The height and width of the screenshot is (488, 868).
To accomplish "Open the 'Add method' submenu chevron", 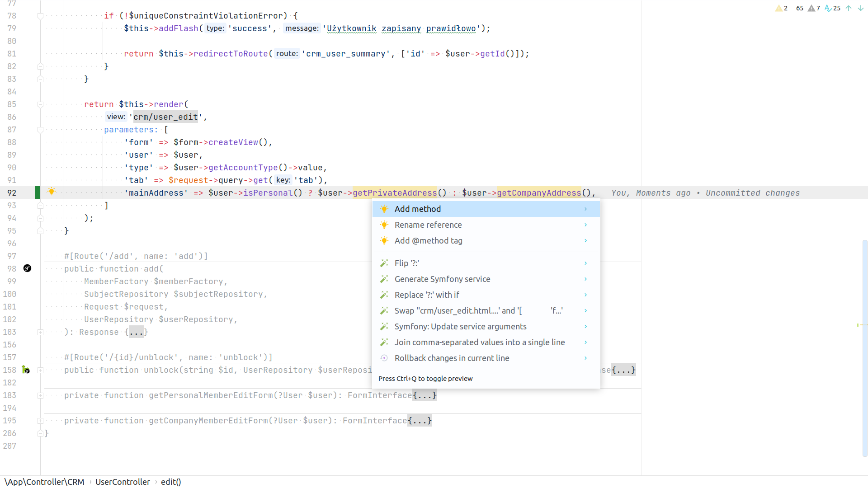I will 585,209.
